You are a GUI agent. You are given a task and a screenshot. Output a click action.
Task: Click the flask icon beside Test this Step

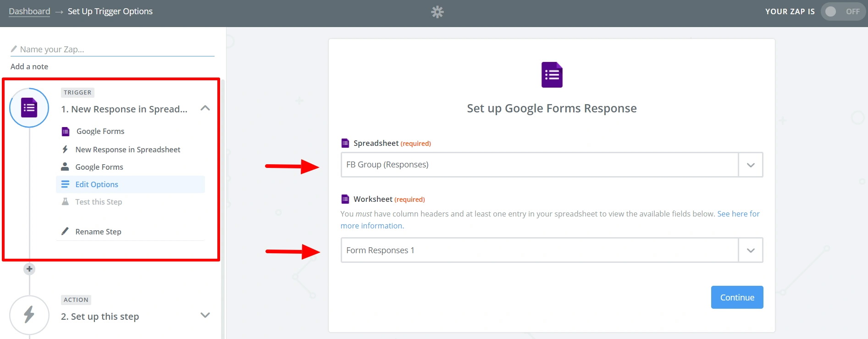click(65, 201)
